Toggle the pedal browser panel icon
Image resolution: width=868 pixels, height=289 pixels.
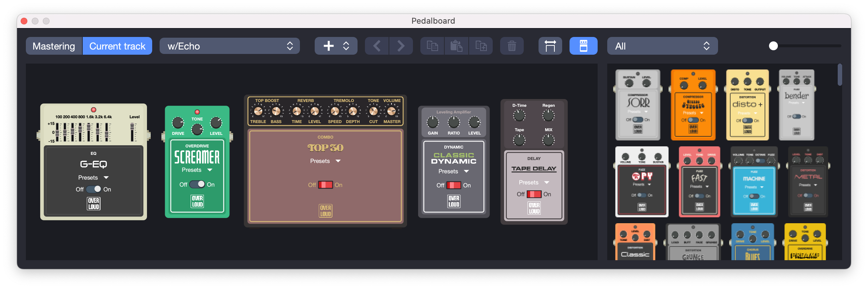tap(584, 46)
